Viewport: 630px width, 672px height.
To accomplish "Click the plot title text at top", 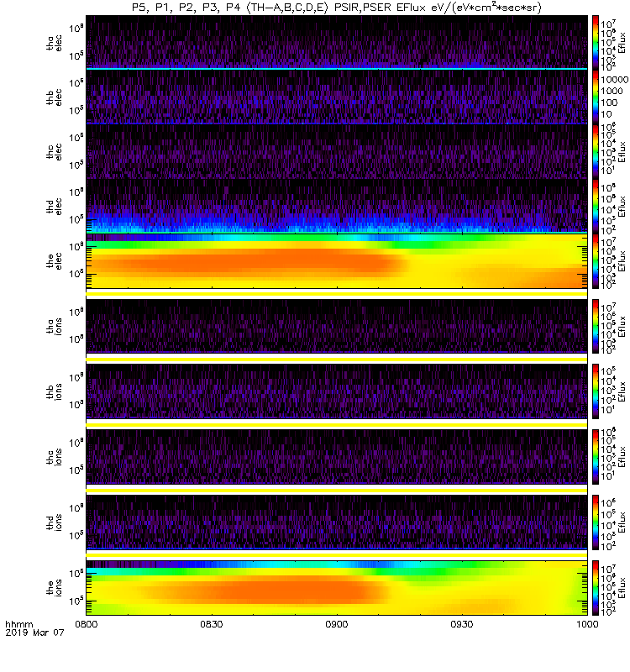I will pyautogui.click(x=337, y=8).
